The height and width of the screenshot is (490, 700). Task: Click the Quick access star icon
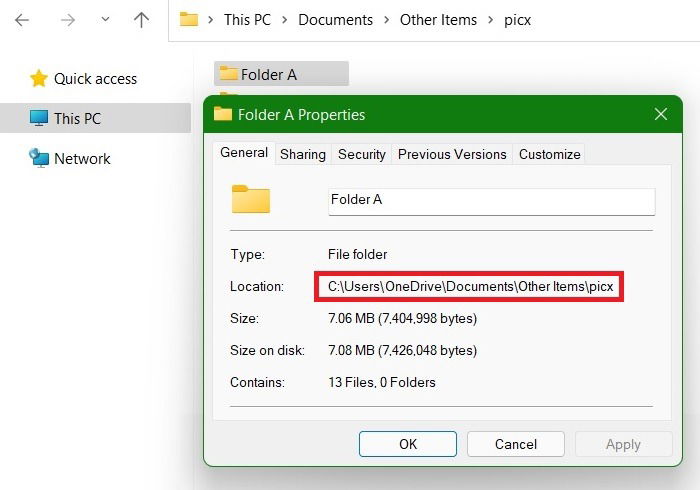tap(39, 79)
